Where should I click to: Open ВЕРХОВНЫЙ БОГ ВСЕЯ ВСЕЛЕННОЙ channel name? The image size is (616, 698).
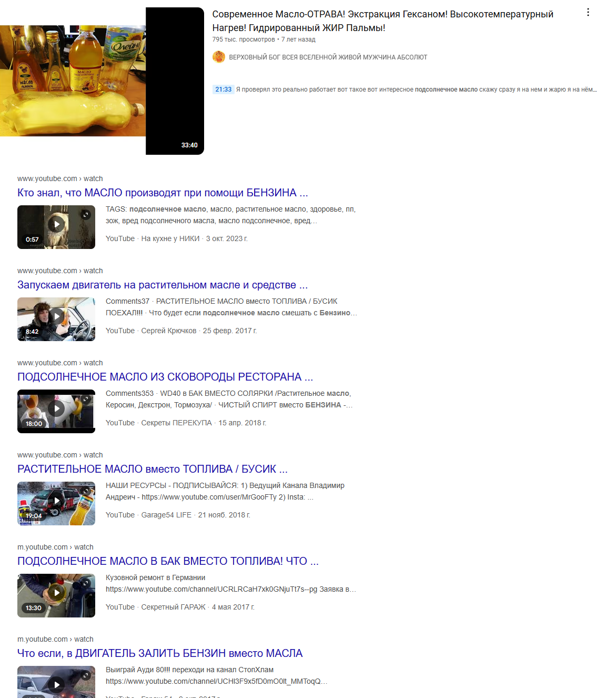[x=328, y=57]
